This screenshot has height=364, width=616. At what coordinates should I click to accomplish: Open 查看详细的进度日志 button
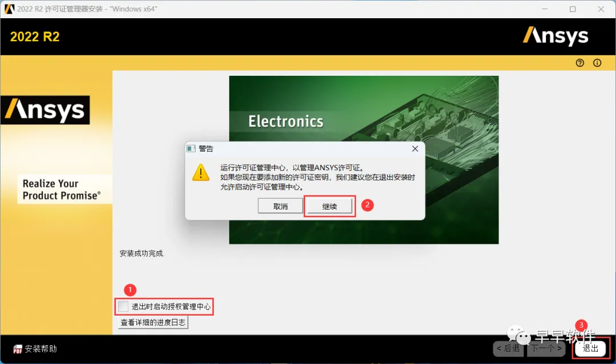click(153, 322)
